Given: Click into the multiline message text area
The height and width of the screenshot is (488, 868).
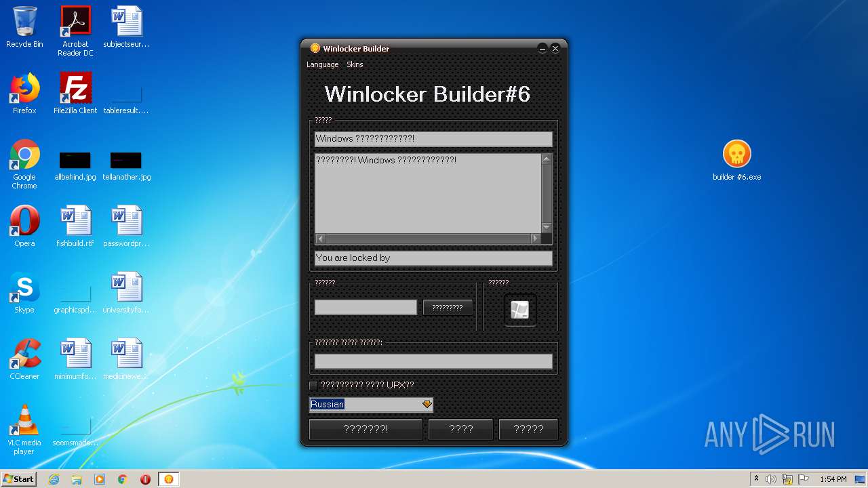Looking at the screenshot, I should click(428, 193).
